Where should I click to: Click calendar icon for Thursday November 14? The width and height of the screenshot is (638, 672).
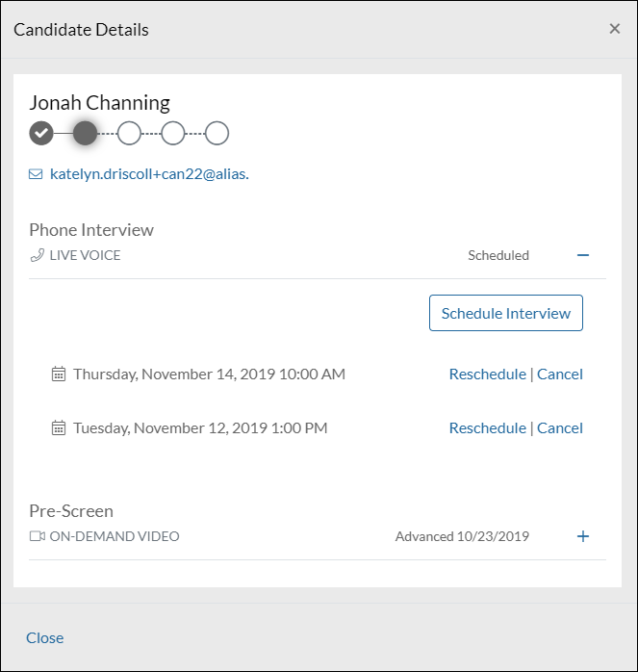pos(59,374)
